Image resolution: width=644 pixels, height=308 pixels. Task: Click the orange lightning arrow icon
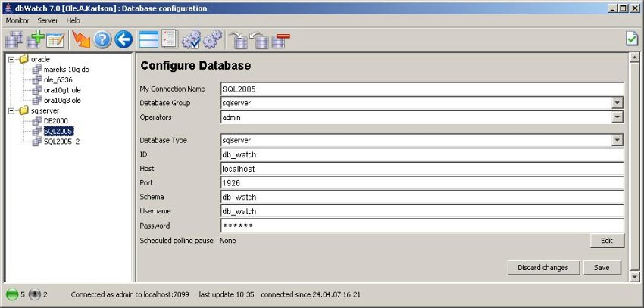pyautogui.click(x=81, y=39)
